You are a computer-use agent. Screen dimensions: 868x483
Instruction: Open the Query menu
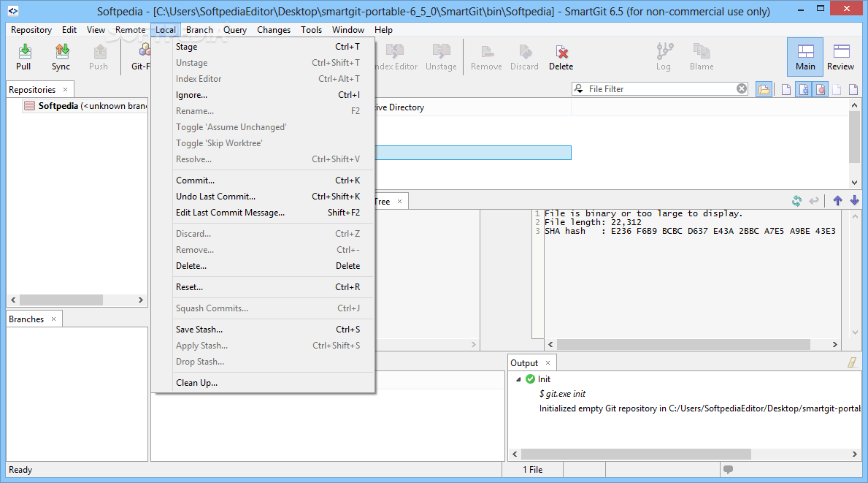tap(235, 30)
